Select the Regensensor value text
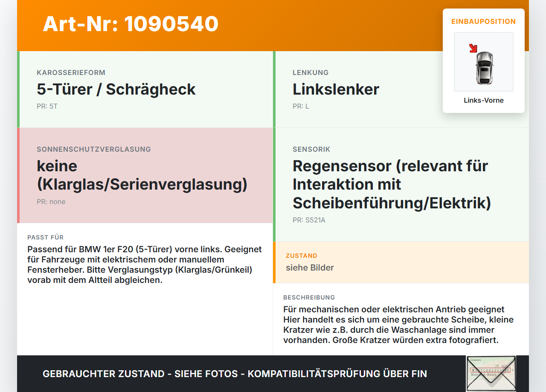The image size is (546, 392). [392, 184]
